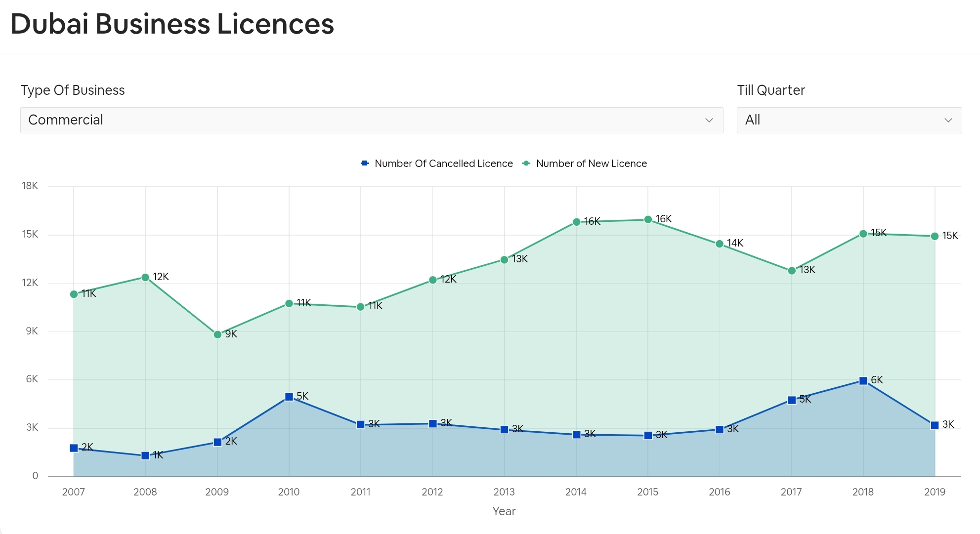Click the Dubai Business Licences title
Image resolution: width=980 pixels, height=534 pixels.
tap(172, 23)
